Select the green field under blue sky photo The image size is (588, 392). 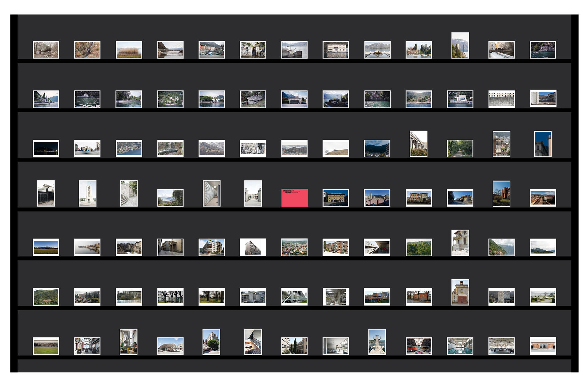pos(46,247)
